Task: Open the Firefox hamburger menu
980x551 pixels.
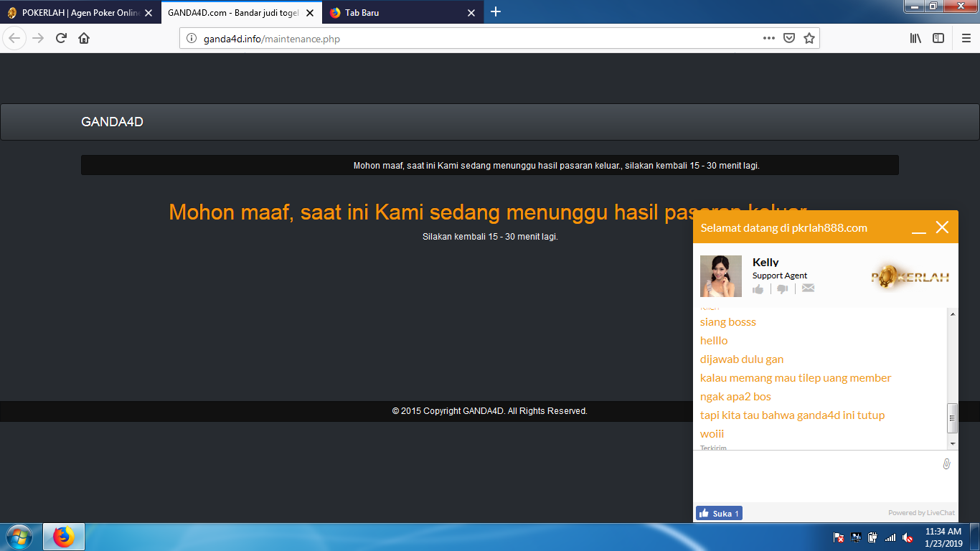Action: pyautogui.click(x=966, y=39)
